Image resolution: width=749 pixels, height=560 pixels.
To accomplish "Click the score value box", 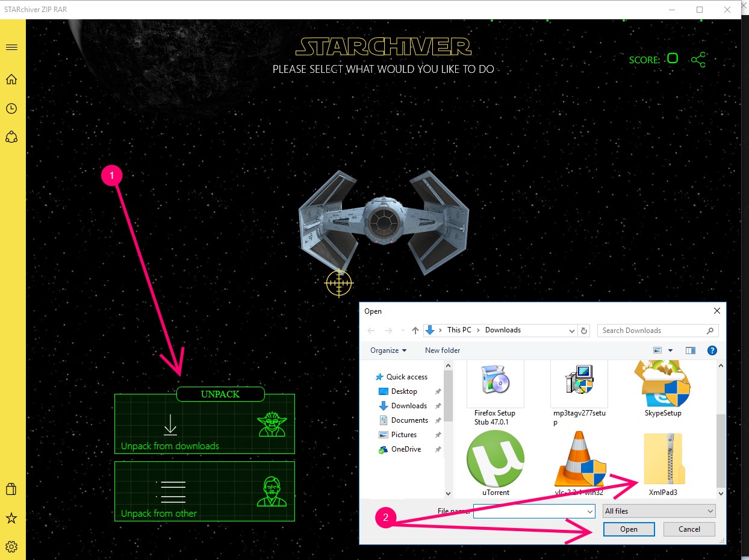I will (x=673, y=58).
